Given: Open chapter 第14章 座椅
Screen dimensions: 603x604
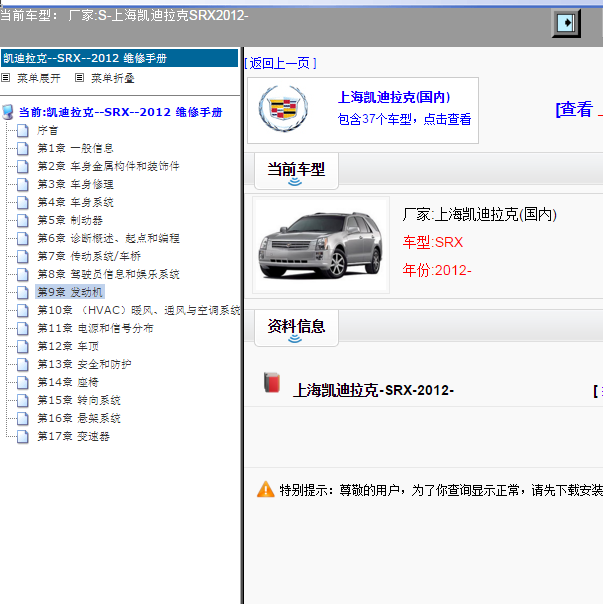Looking at the screenshot, I should (x=68, y=382).
